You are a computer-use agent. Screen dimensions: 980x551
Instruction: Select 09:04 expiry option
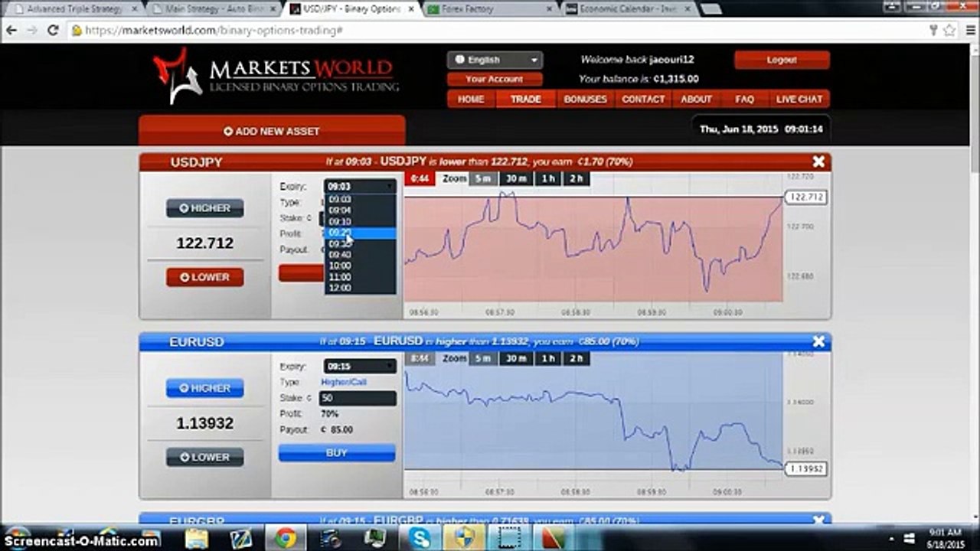tap(361, 210)
